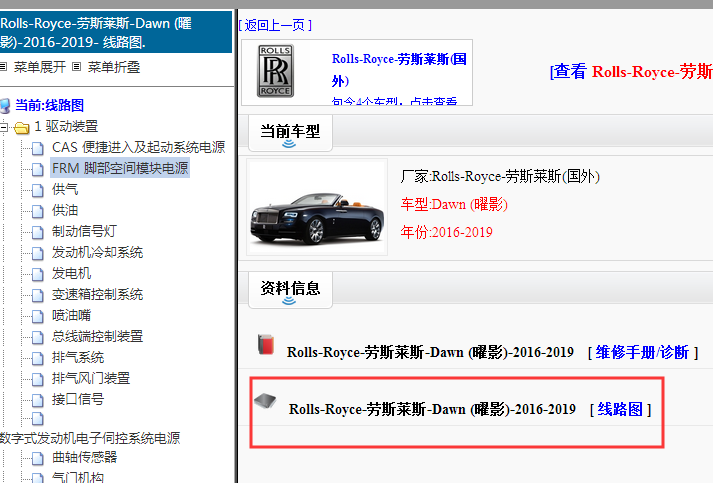Click gray chip icon beside 线路图 row

[x=266, y=401]
